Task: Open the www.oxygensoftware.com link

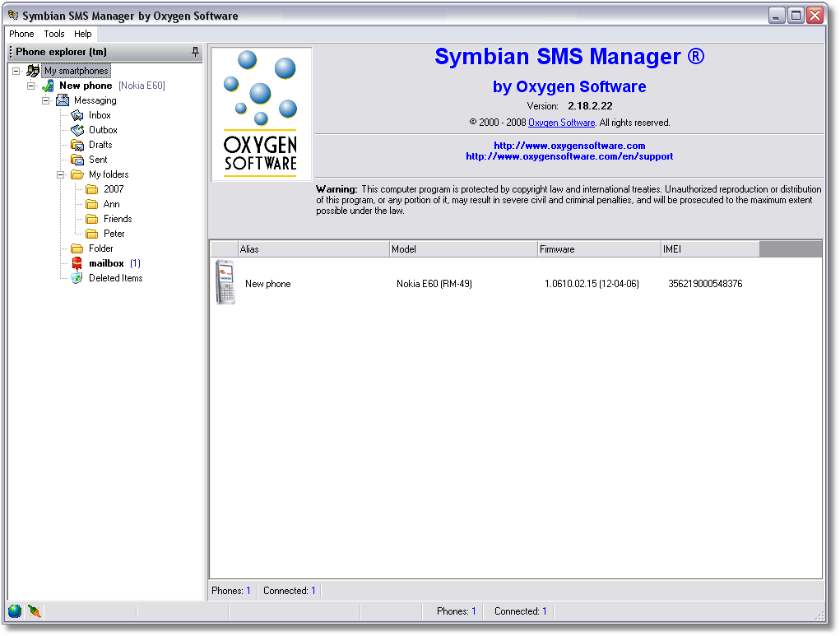Action: 569,146
